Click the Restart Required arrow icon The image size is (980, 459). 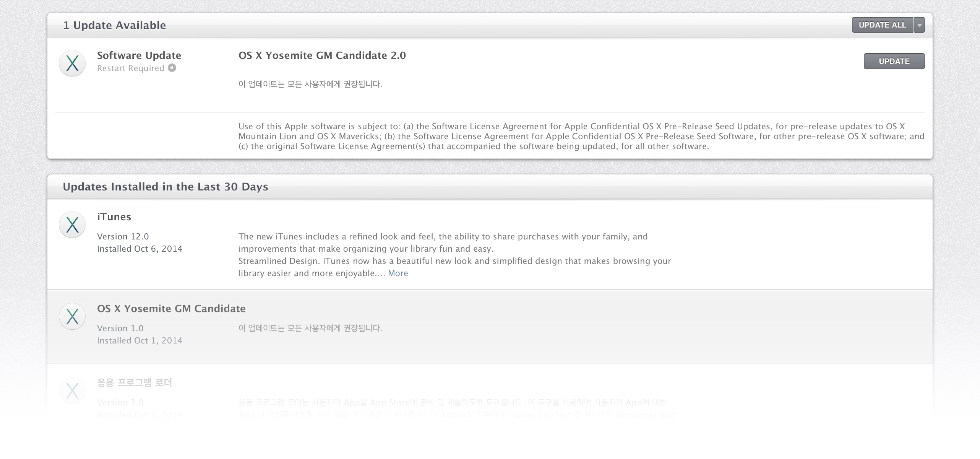172,68
